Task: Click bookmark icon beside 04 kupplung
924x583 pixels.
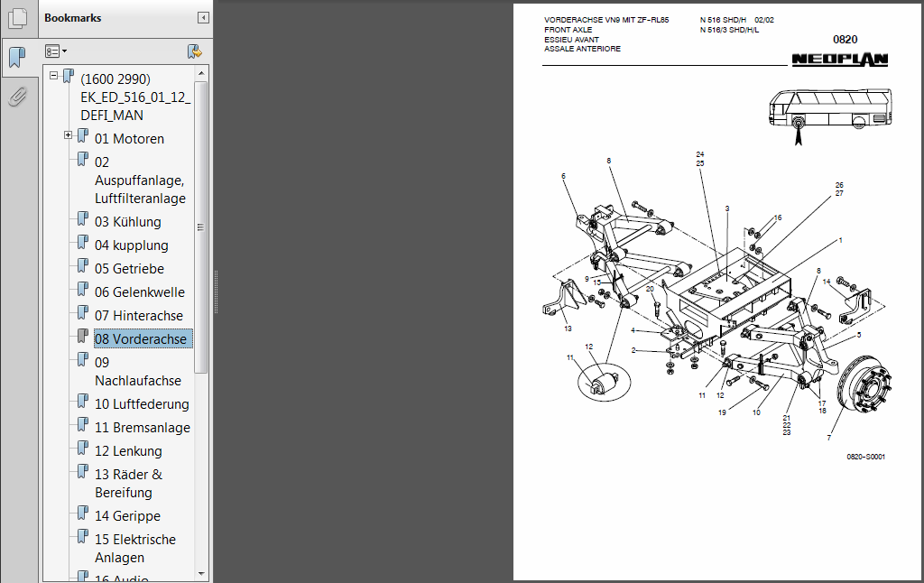Action: point(82,242)
